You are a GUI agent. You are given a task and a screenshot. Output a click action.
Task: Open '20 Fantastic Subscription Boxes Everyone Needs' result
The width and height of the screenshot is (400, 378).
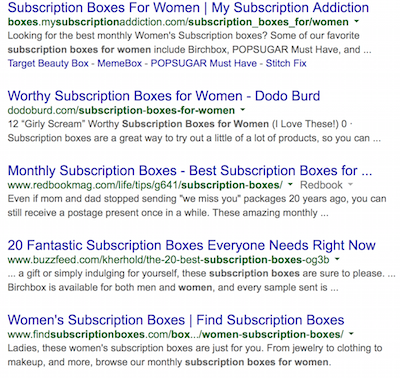(x=191, y=245)
